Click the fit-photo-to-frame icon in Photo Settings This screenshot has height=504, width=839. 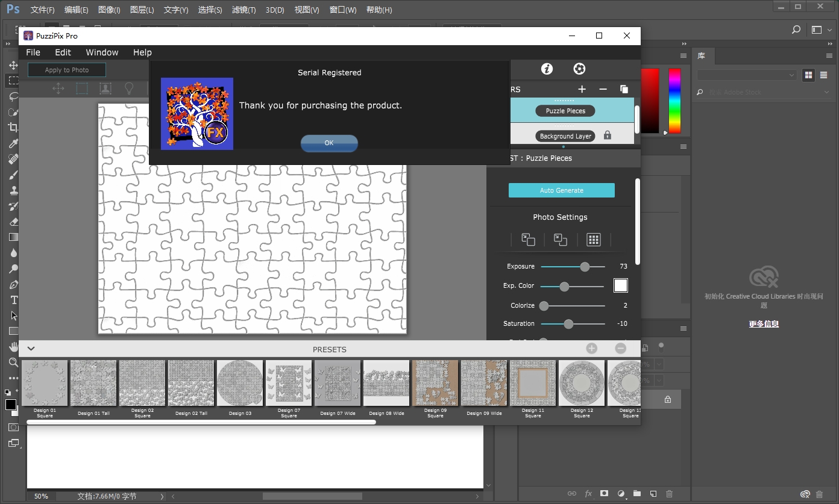[528, 240]
